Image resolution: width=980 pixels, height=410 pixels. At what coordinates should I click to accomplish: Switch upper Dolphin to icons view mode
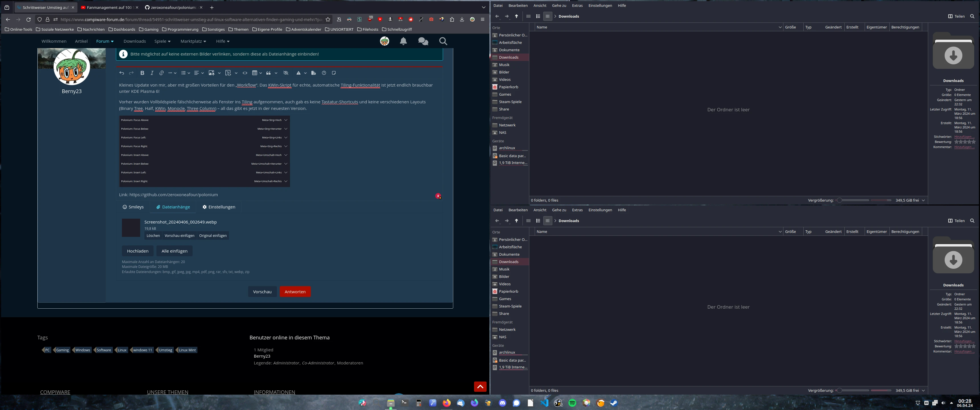click(528, 16)
